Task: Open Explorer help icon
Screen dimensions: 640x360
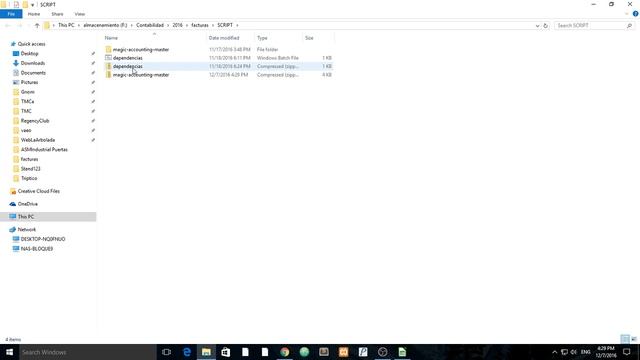Action: point(636,14)
